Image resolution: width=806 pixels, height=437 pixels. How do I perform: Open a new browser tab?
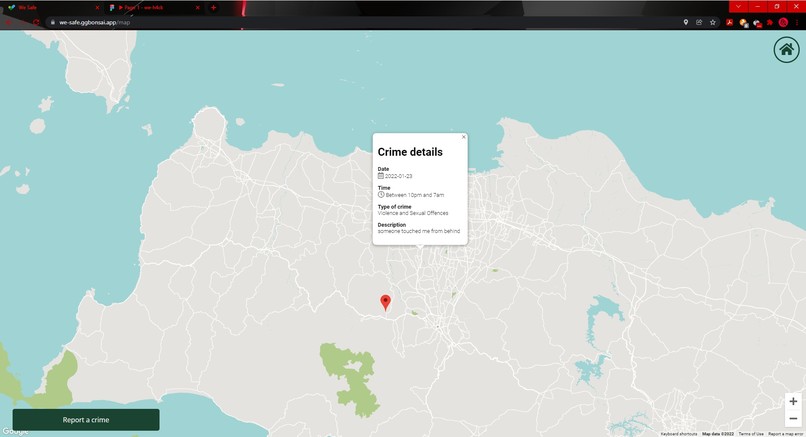213,8
